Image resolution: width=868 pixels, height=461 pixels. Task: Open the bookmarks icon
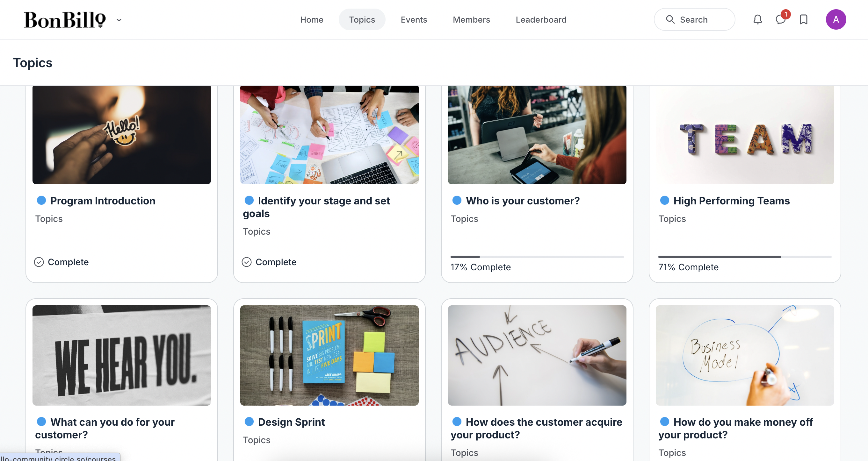[x=803, y=19]
